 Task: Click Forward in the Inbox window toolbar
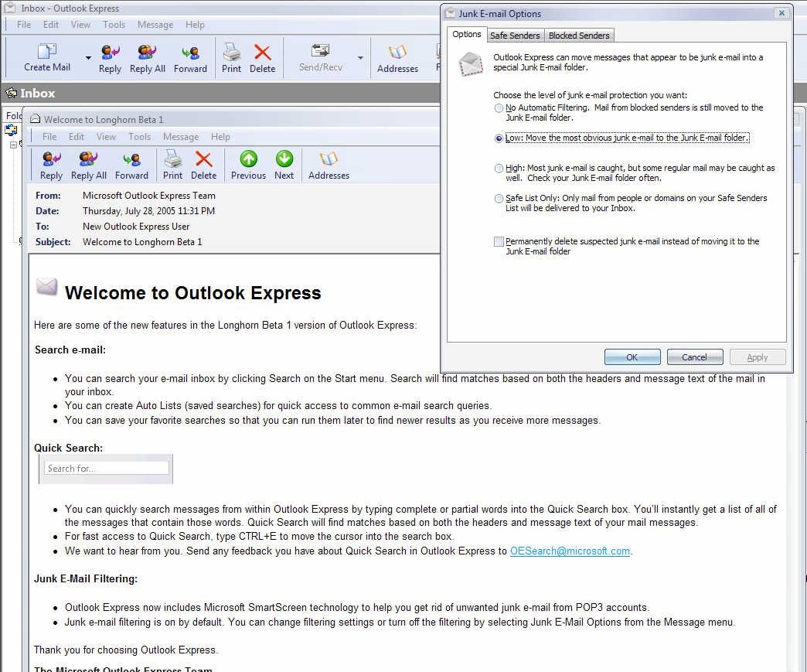click(x=190, y=59)
